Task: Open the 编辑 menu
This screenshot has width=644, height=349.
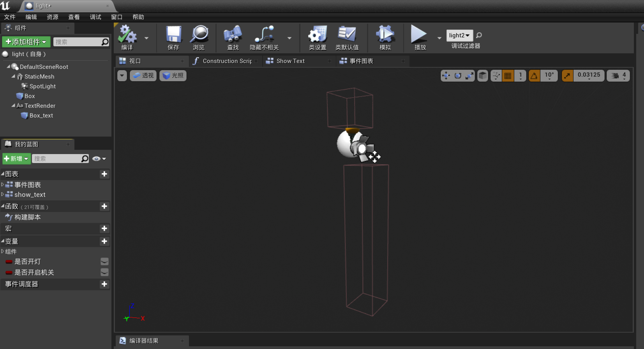Action: (x=31, y=17)
